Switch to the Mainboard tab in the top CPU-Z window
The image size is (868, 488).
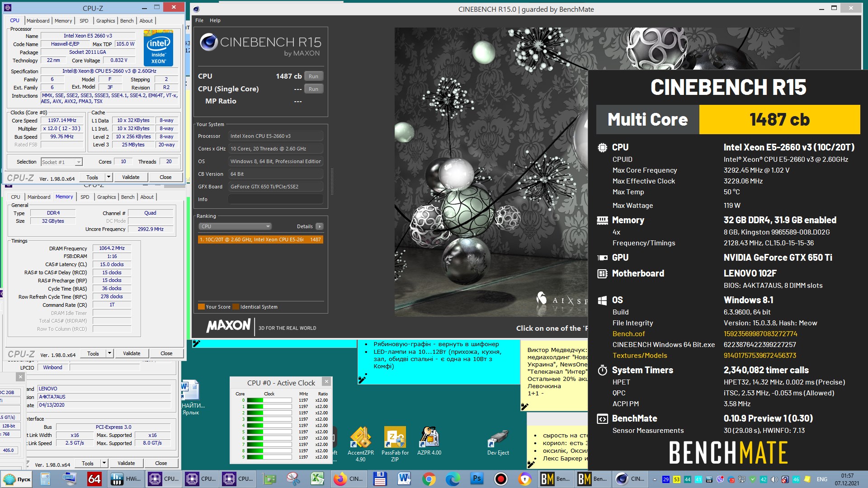tap(38, 21)
